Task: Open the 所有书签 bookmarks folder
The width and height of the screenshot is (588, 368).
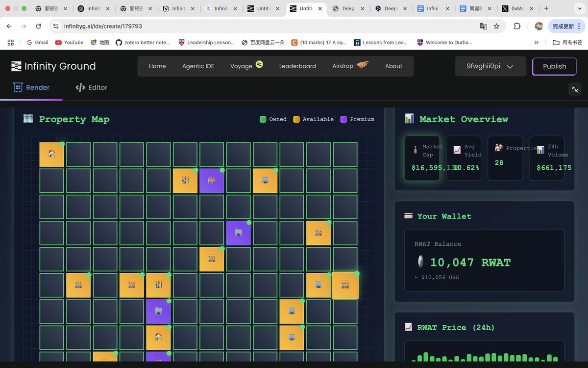Action: pyautogui.click(x=567, y=43)
